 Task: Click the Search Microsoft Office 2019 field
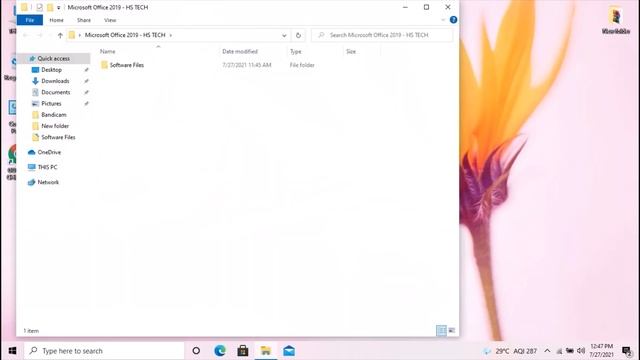pos(382,36)
